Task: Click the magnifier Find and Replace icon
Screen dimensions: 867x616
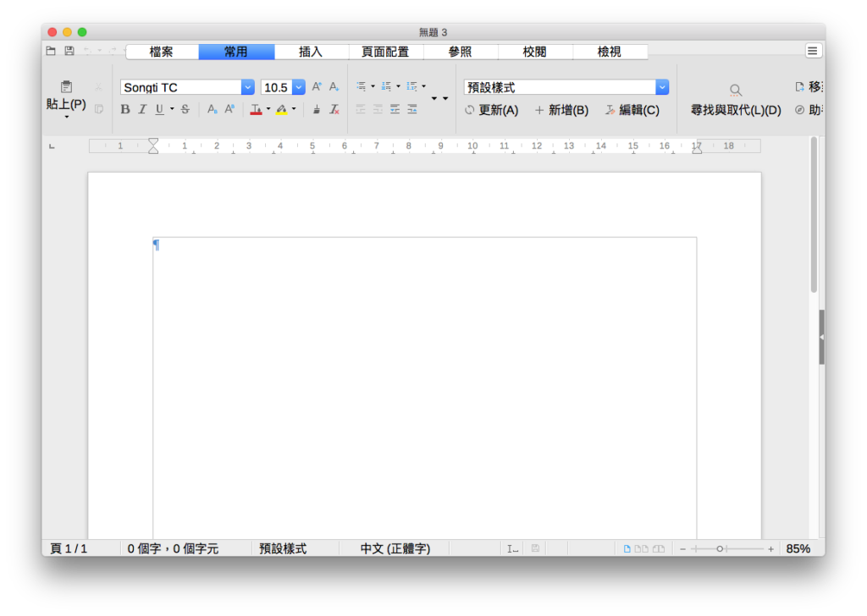Action: [x=735, y=90]
